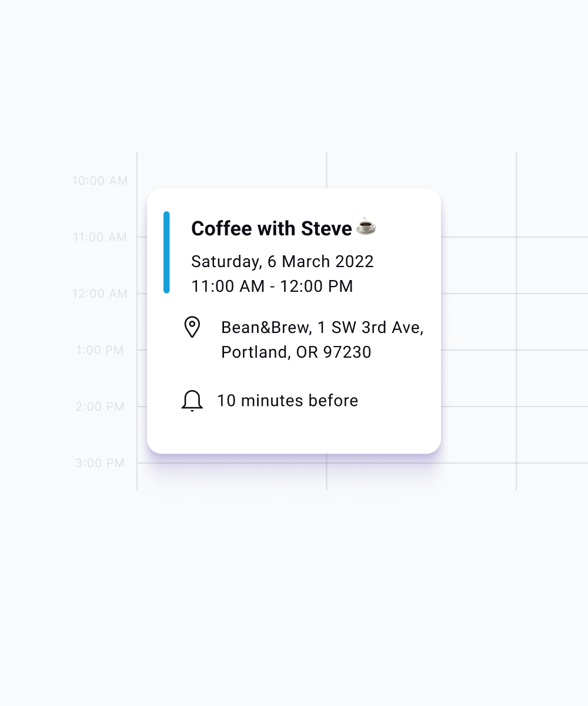The height and width of the screenshot is (706, 588).
Task: Click the 12:00 slot right of event card
Action: pyautogui.click(x=479, y=321)
